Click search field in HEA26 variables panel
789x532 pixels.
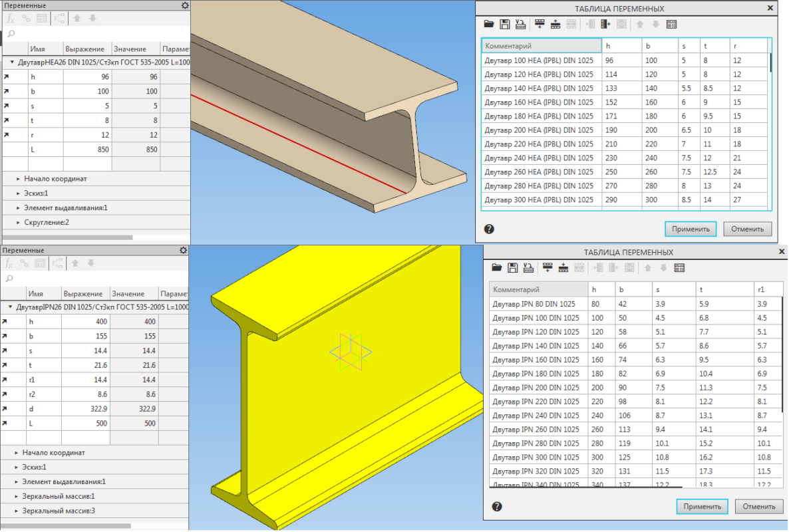96,34
